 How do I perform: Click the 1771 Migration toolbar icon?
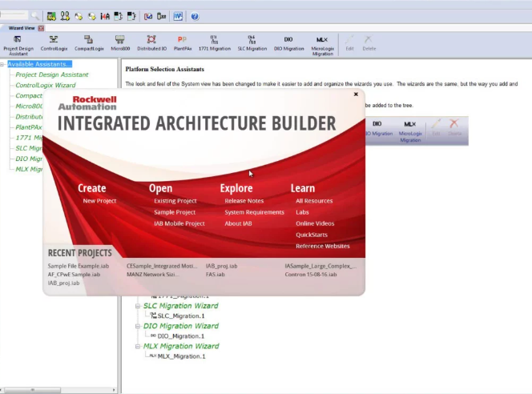tap(214, 43)
